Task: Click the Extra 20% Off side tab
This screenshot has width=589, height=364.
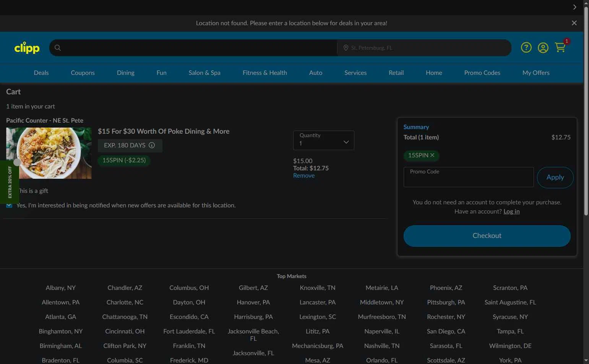Action: (9, 182)
